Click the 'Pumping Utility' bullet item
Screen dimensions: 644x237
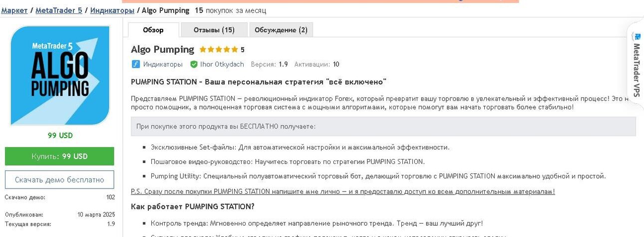[378, 176]
